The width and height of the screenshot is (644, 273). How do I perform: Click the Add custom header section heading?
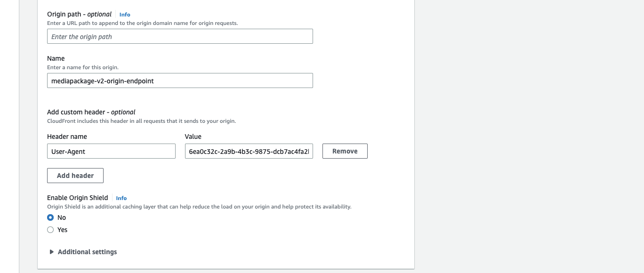[91, 112]
